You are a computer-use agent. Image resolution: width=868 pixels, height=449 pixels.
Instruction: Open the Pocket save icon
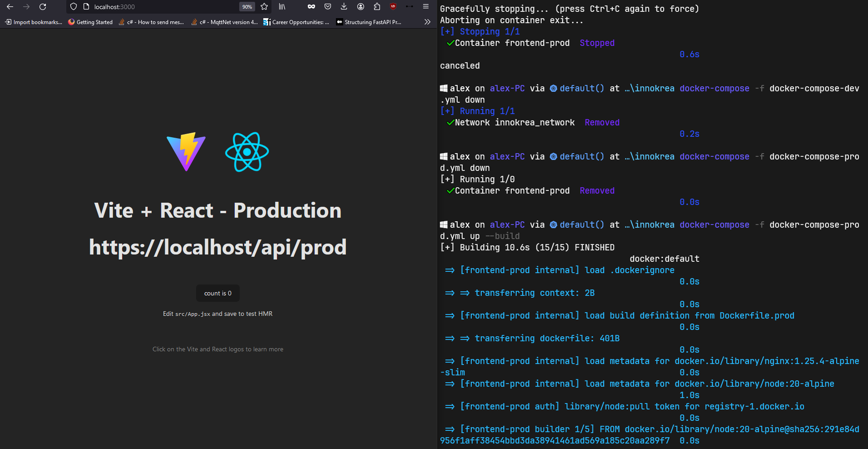328,7
